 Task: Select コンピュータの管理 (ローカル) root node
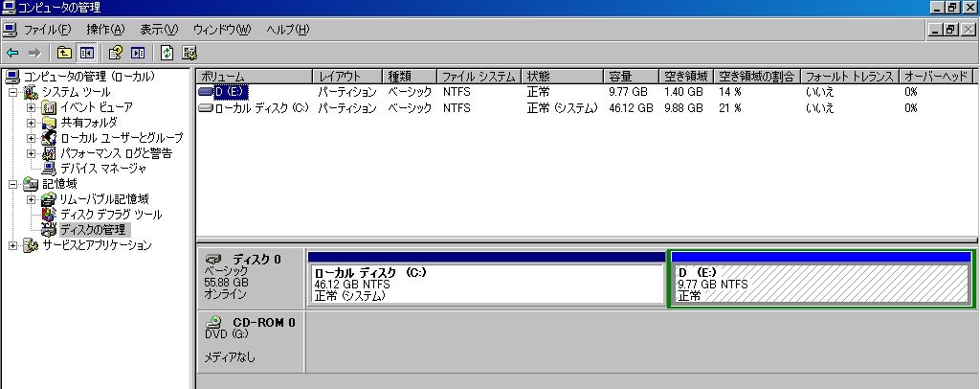(x=89, y=77)
